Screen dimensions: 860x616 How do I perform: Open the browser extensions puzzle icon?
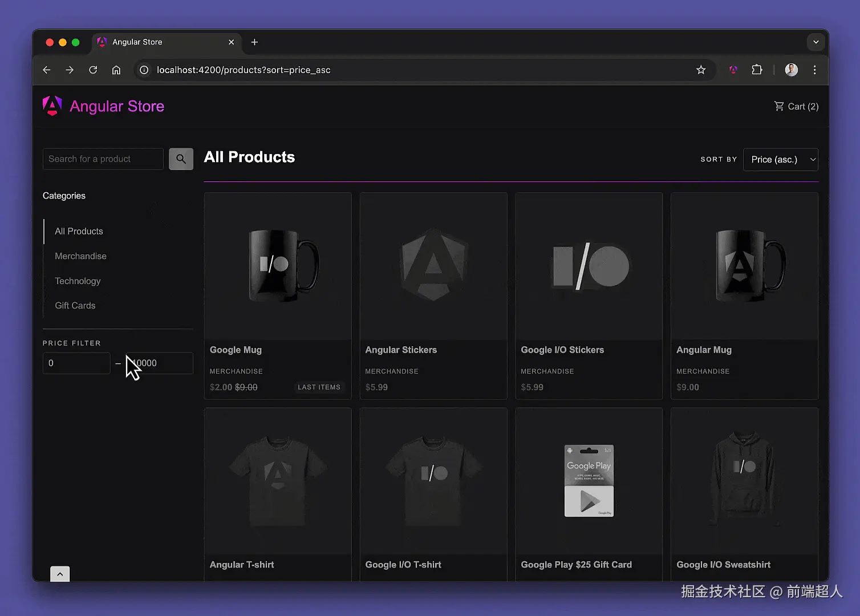pyautogui.click(x=757, y=70)
